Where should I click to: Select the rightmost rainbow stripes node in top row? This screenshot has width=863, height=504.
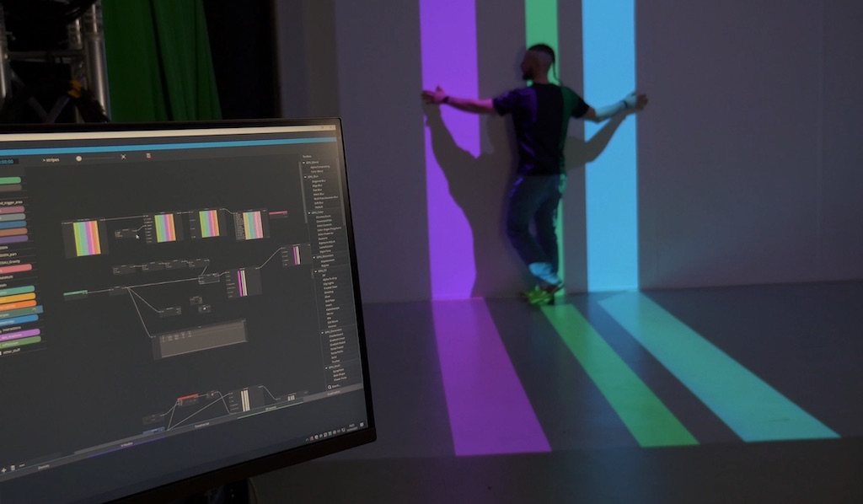253,225
